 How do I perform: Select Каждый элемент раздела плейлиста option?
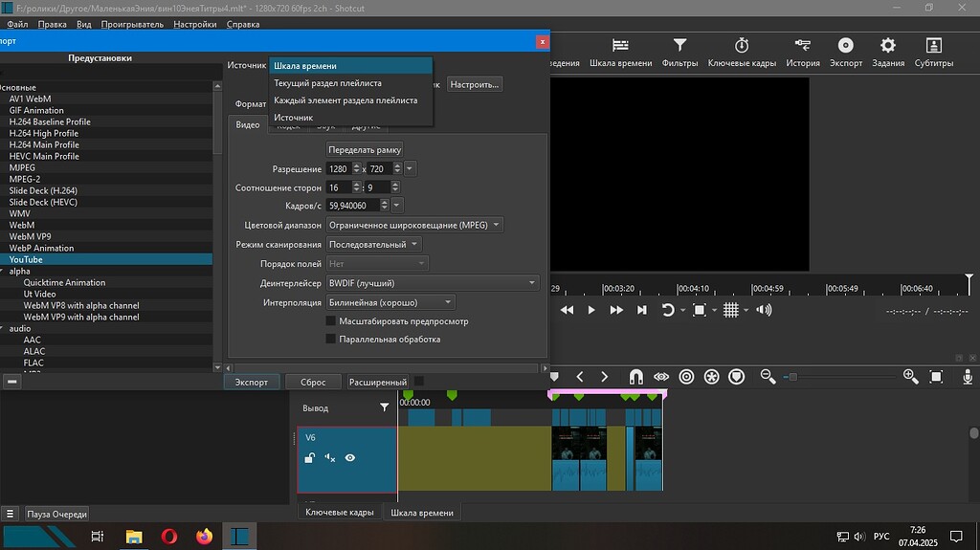coord(350,100)
